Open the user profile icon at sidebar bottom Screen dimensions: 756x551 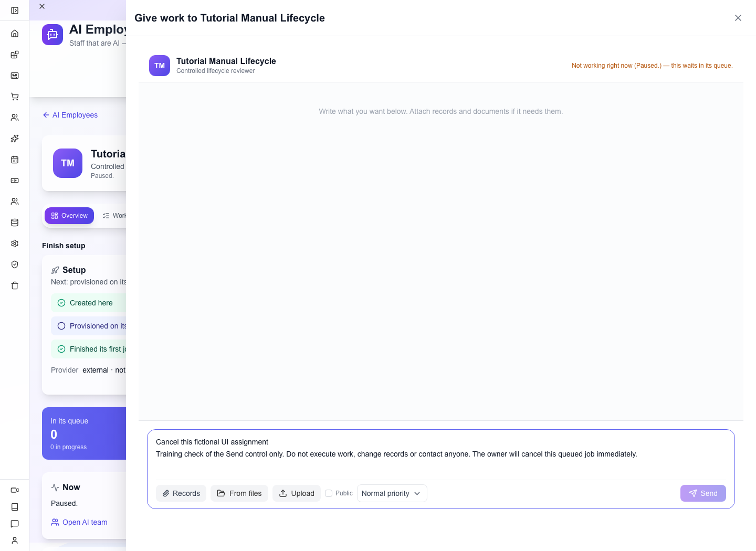[x=15, y=541]
